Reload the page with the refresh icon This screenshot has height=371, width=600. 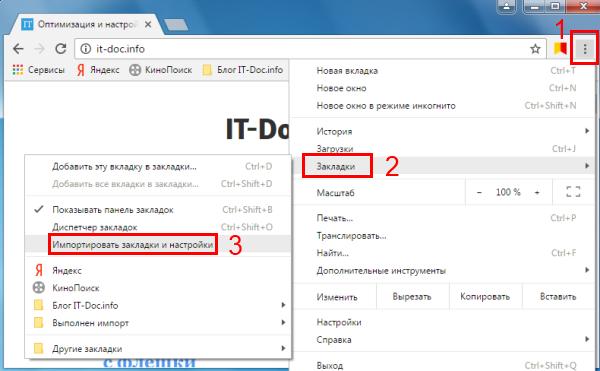[60, 49]
